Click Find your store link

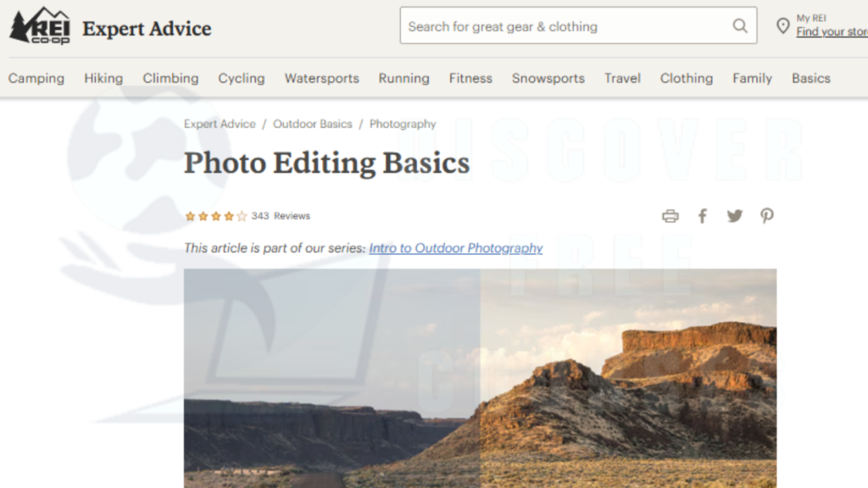coord(832,32)
